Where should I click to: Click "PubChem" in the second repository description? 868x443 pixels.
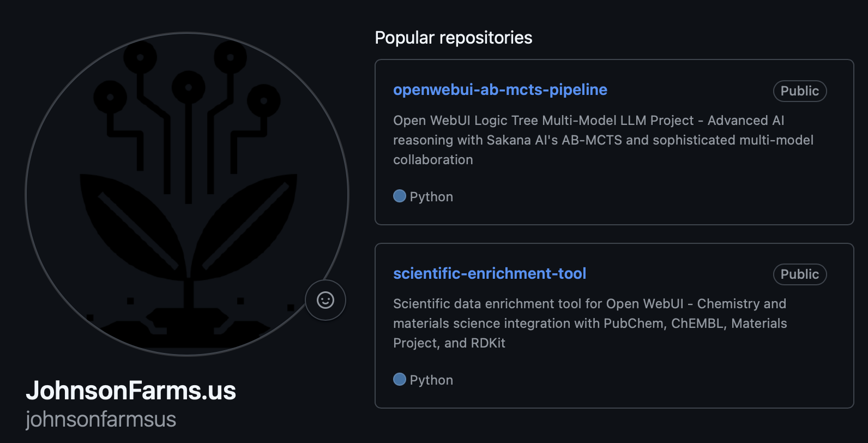pos(634,324)
